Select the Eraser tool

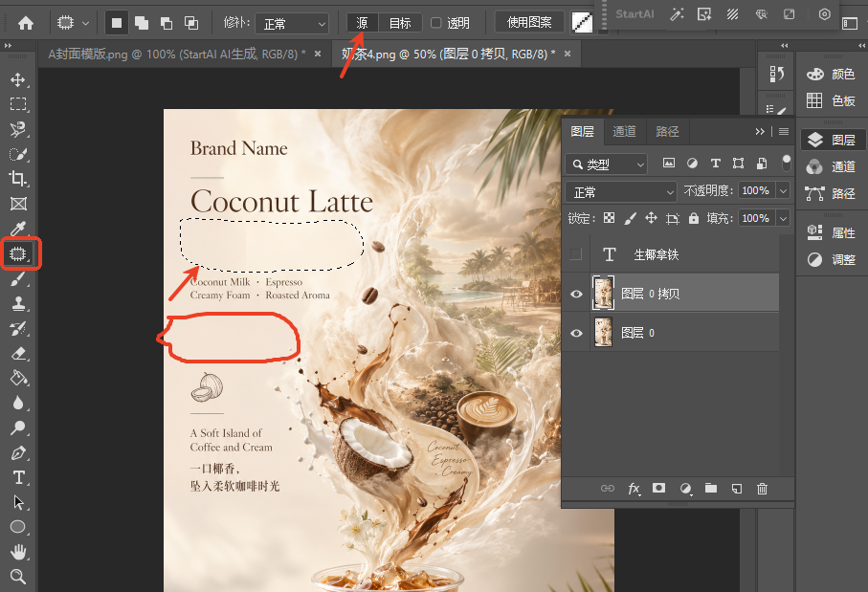pyautogui.click(x=18, y=353)
